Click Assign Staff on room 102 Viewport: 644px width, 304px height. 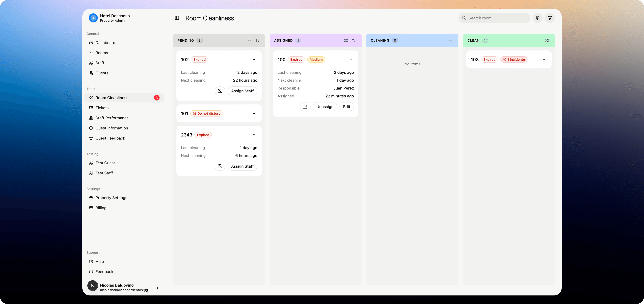[242, 91]
